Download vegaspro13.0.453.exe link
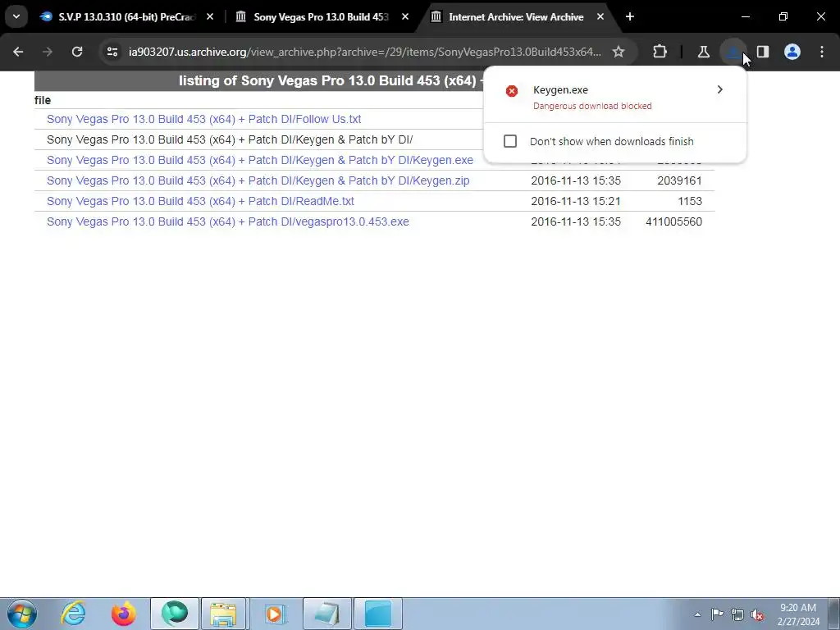Screen dimensions: 840x630 228,221
